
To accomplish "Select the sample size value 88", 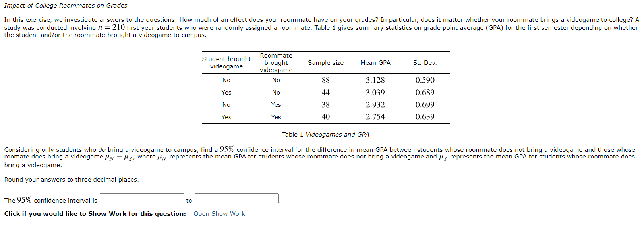I will click(x=326, y=80).
